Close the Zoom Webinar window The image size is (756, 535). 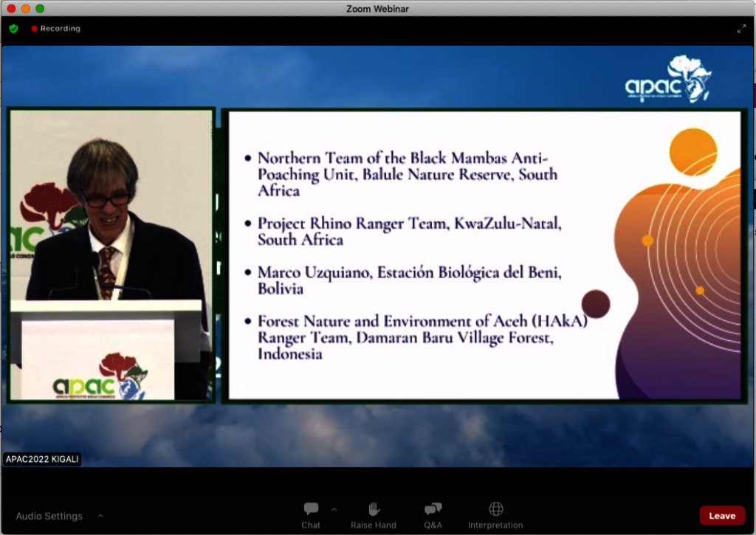pos(11,8)
